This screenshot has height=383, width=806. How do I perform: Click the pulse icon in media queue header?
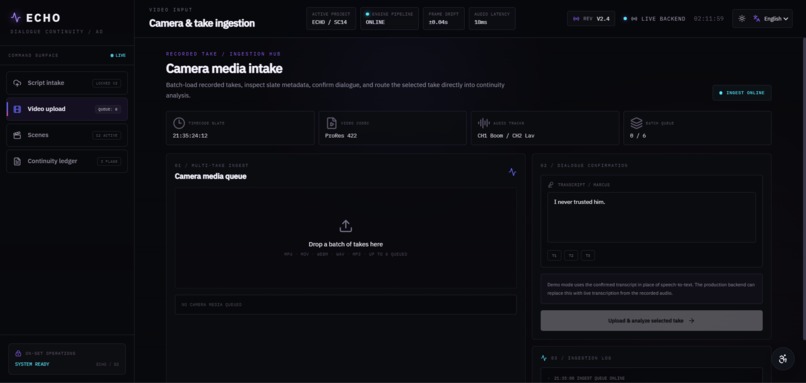pos(512,172)
